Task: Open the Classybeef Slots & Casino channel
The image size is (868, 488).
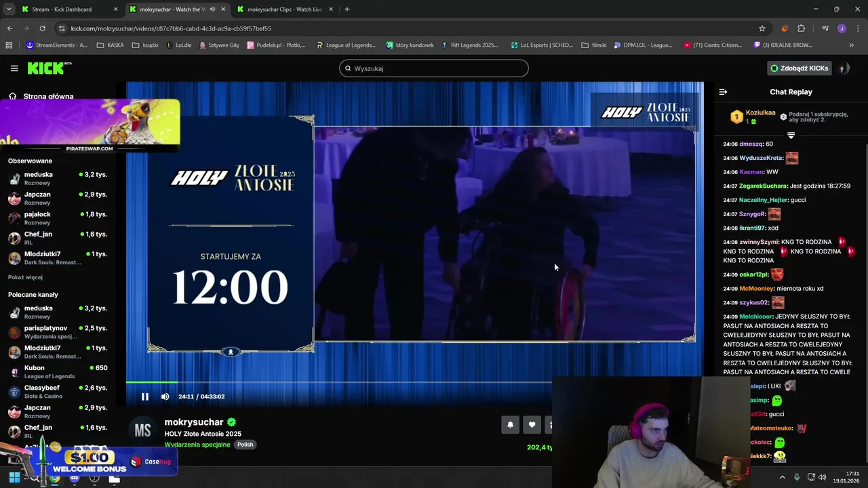Action: [58, 392]
